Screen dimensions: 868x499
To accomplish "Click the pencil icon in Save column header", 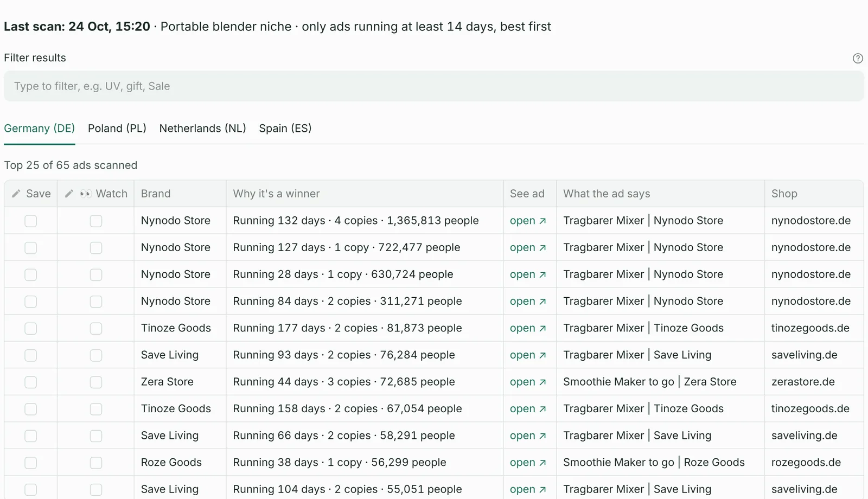I will pos(16,194).
